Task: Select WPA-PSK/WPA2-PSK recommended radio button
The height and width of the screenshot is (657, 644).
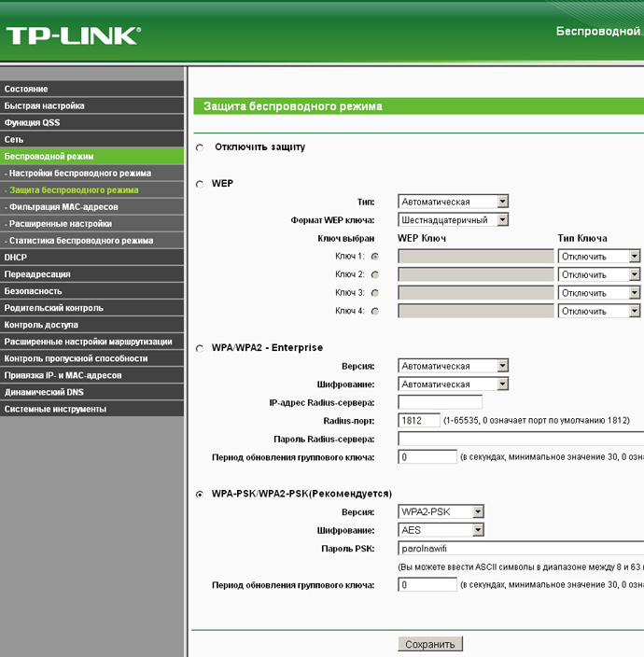Action: tap(200, 495)
